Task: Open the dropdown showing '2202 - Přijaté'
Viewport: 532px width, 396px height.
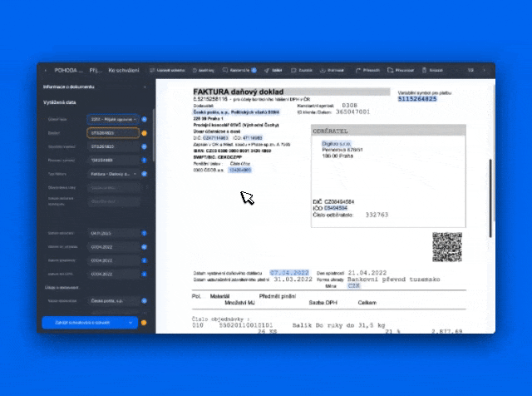Action: tap(113, 120)
